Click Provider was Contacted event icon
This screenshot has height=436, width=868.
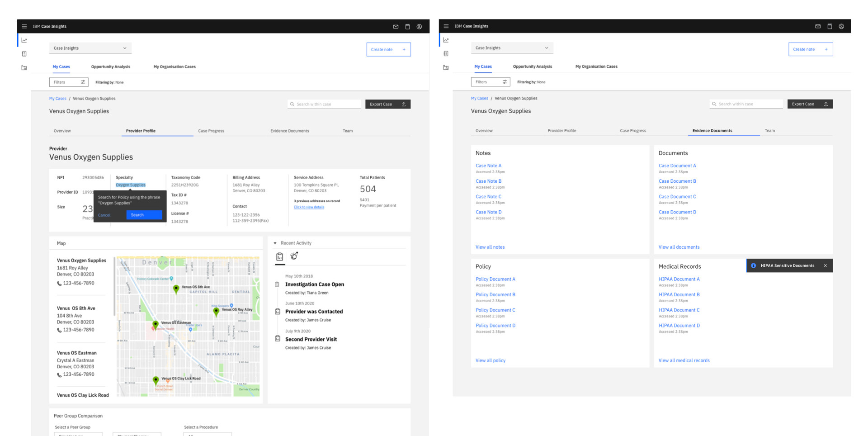(278, 312)
